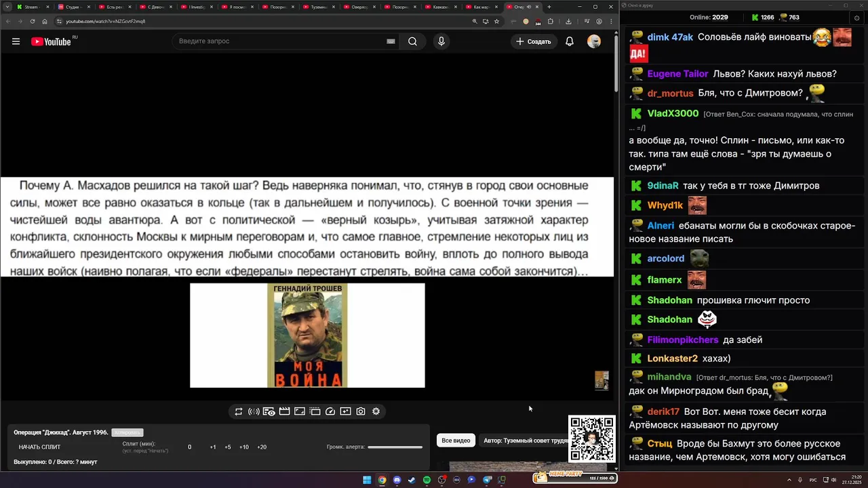Open username VladX3000 in chat

(673, 113)
